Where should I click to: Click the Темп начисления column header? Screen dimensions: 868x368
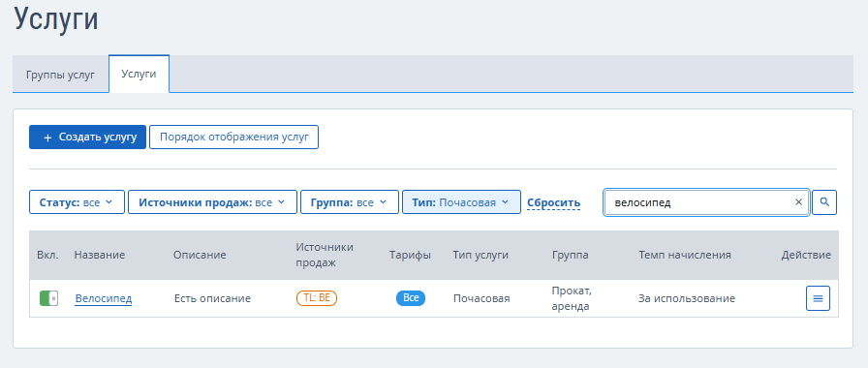tap(685, 255)
